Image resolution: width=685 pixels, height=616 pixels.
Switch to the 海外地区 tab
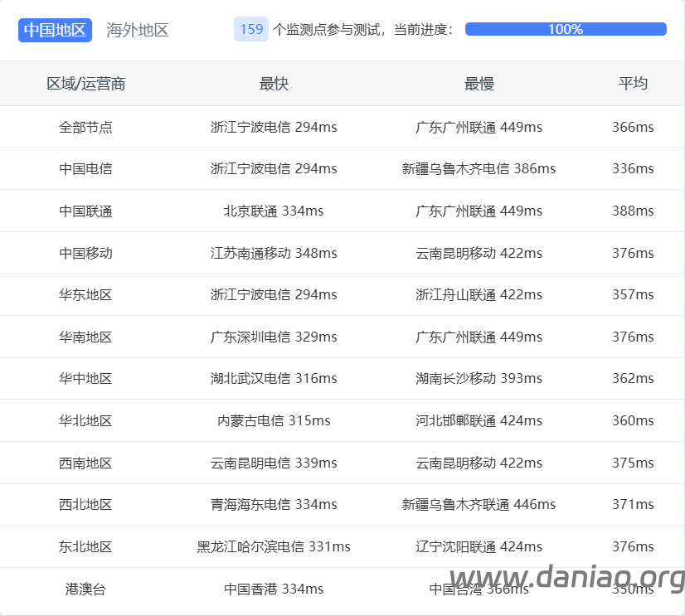pyautogui.click(x=138, y=30)
